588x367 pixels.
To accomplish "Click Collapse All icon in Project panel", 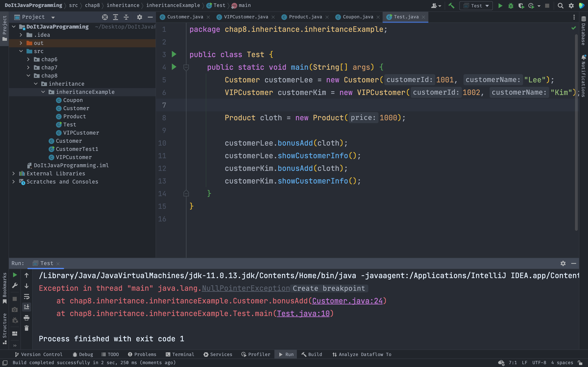I will coord(126,17).
